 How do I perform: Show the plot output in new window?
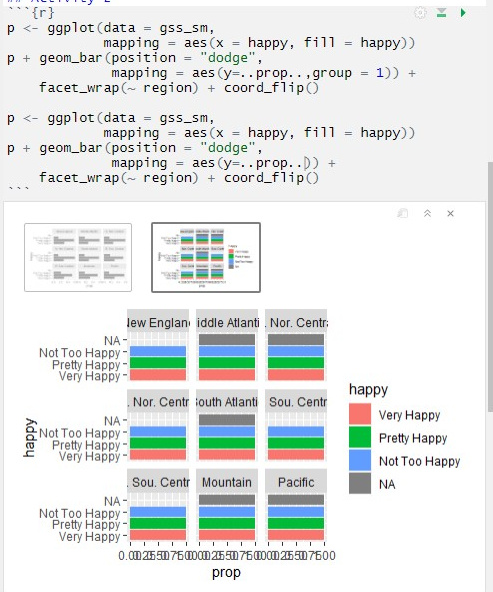click(402, 213)
